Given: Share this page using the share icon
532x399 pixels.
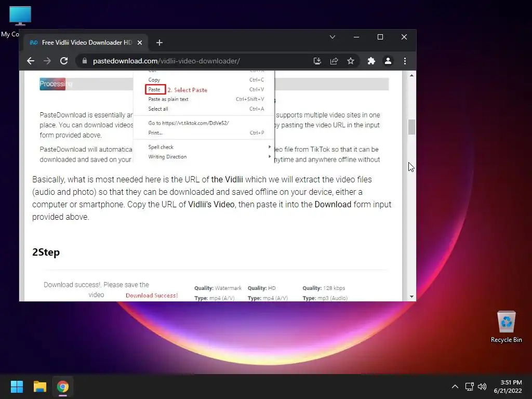Looking at the screenshot, I should 334,61.
